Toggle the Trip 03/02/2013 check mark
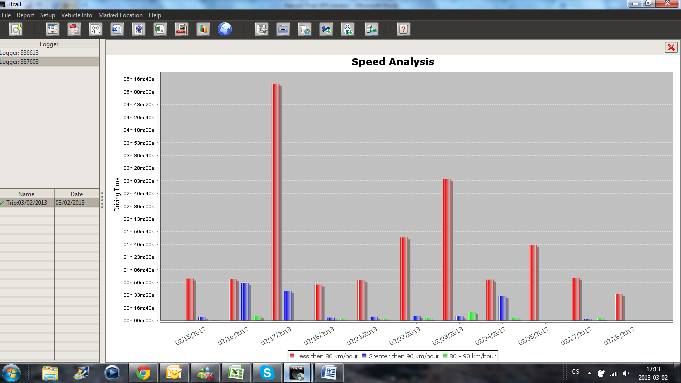The width and height of the screenshot is (681, 383). [3, 203]
